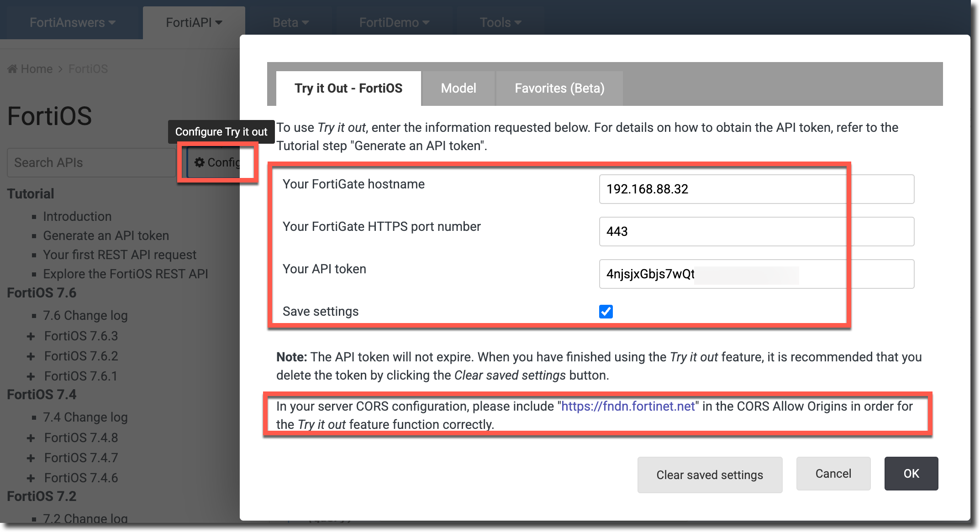
Task: Expand the FortiOS 7.6.2 tree node
Action: [x=31, y=356]
